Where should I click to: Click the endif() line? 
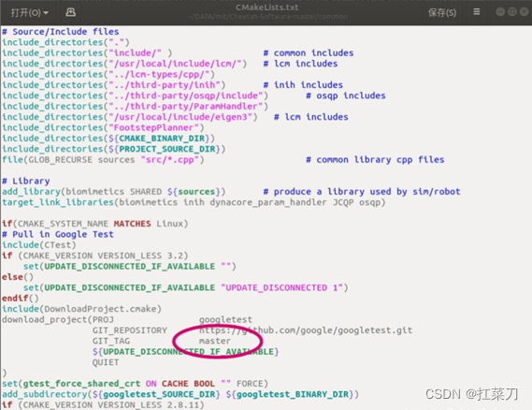pos(21,299)
